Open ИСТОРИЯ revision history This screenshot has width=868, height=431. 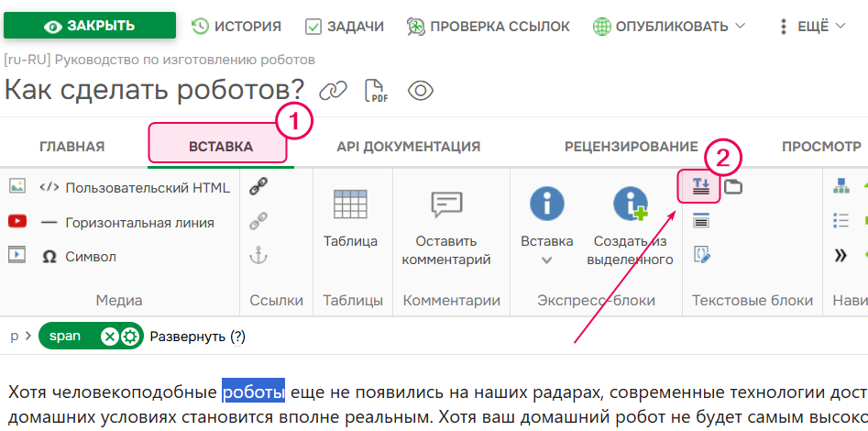pos(236,26)
